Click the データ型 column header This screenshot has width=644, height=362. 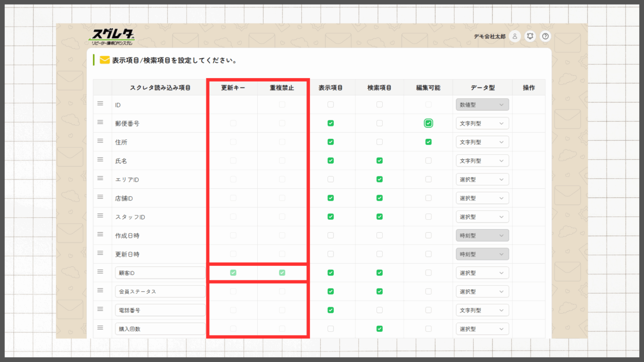[x=483, y=88]
